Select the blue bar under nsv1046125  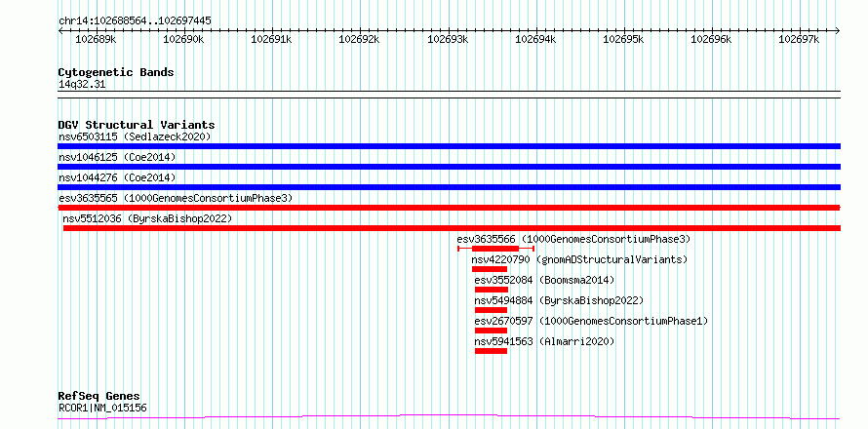449,167
